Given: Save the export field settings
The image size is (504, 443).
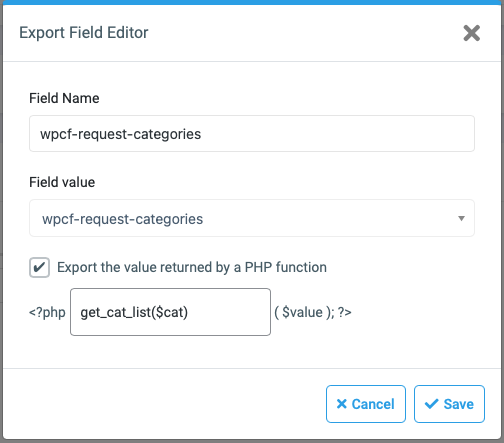Looking at the screenshot, I should 449,404.
